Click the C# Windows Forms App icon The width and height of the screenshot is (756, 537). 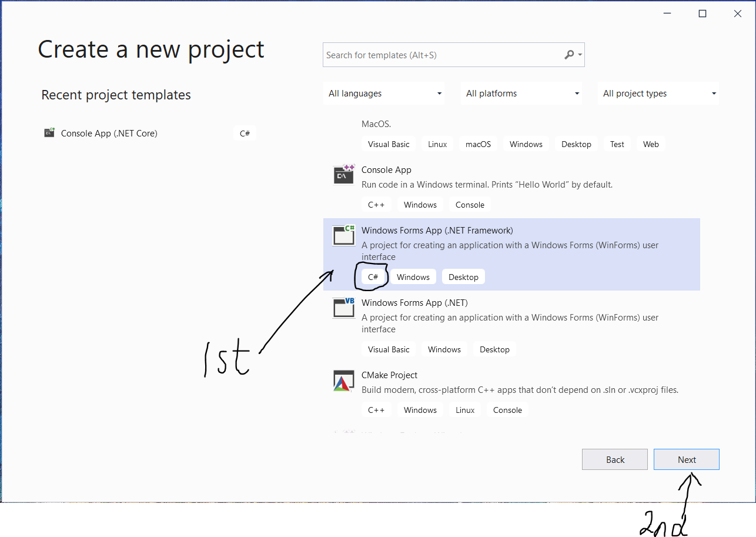coord(344,235)
